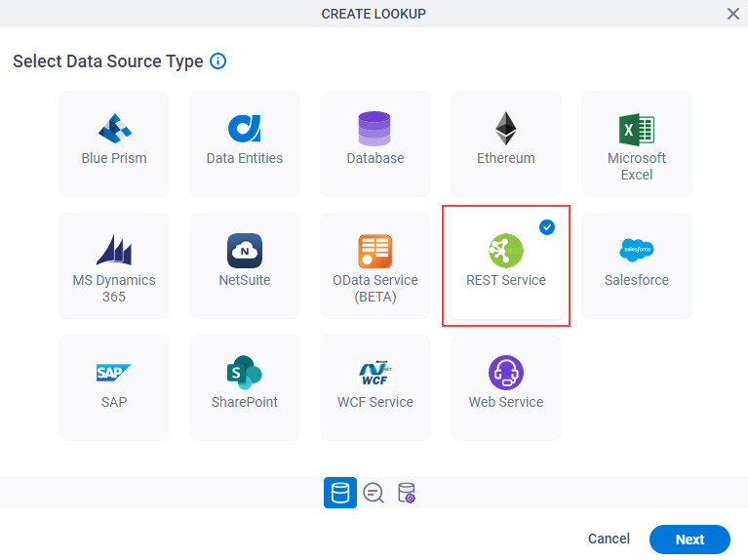Choose the Data Entities source tile
Viewport: 748px width, 560px height.
[x=245, y=143]
